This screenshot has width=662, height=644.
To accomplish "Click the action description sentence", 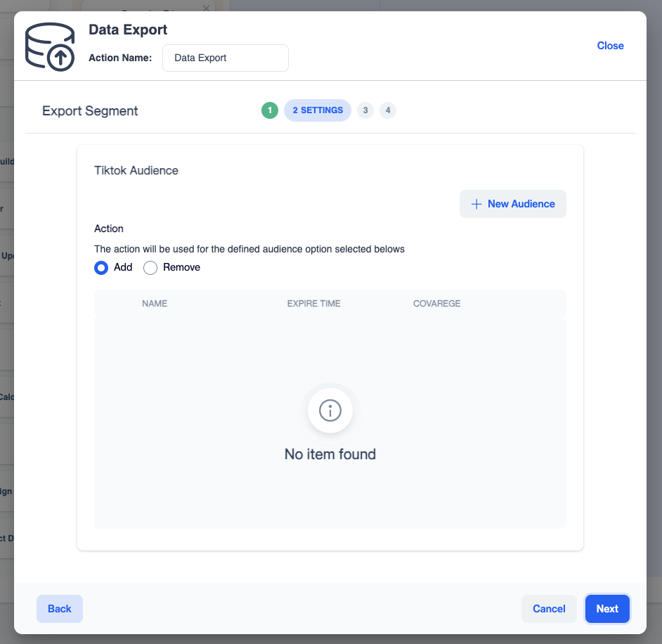I will coord(249,249).
